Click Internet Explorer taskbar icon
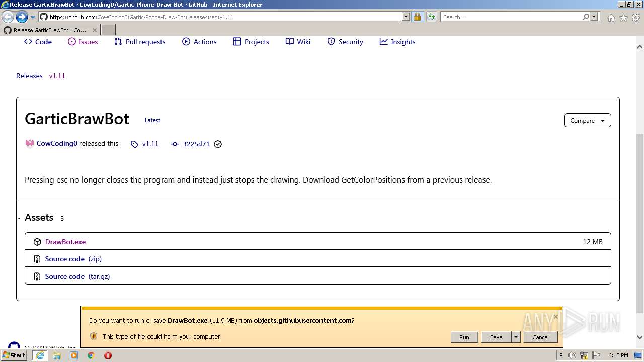644x362 pixels. pyautogui.click(x=40, y=355)
